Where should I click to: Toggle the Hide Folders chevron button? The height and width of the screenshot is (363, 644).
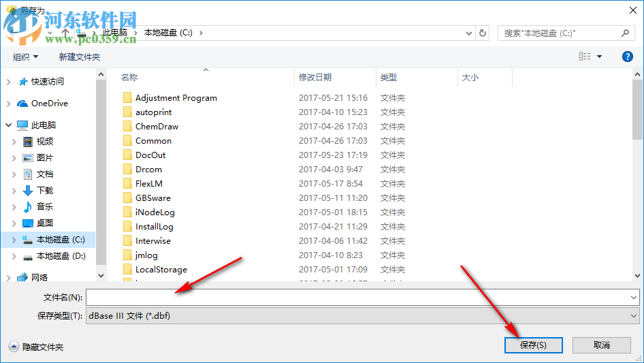pos(14,347)
